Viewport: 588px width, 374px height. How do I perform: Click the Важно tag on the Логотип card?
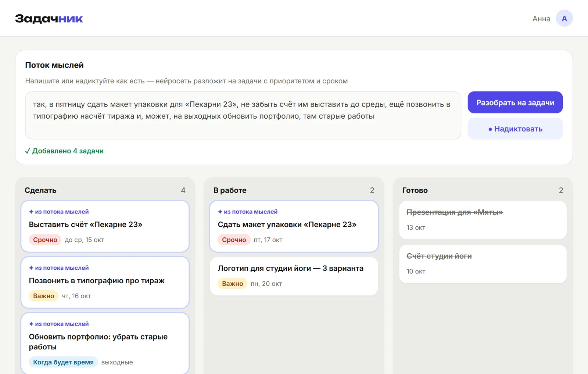[233, 284]
